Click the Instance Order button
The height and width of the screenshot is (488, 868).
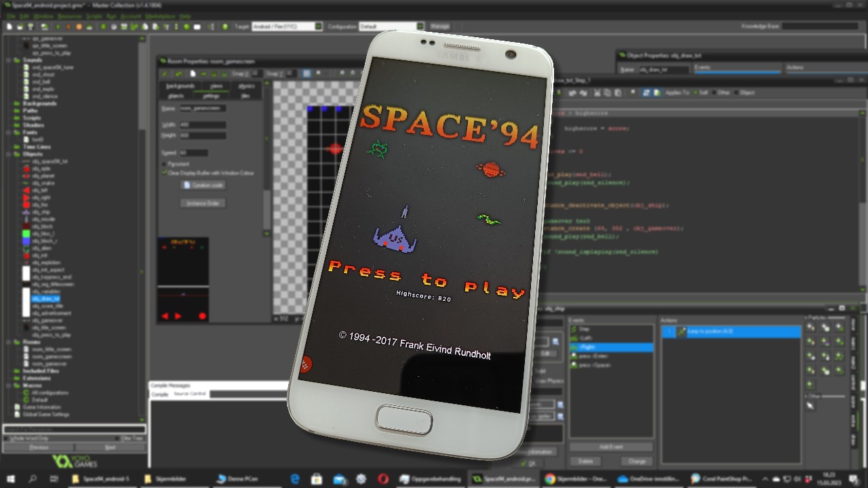coord(203,203)
